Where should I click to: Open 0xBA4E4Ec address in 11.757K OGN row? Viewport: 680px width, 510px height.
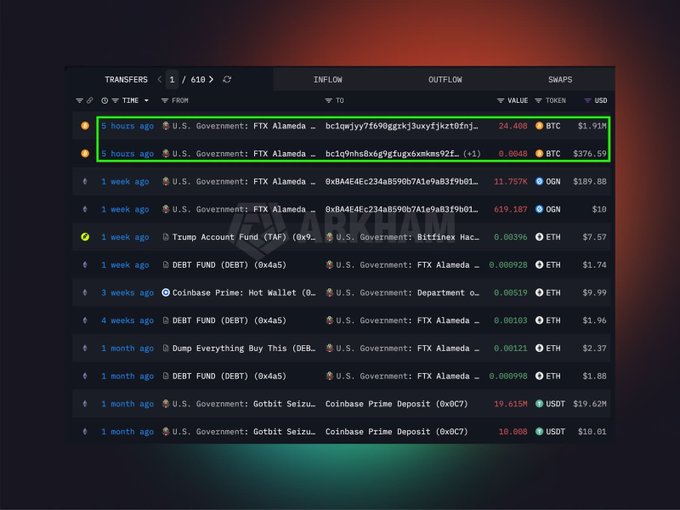tap(402, 181)
